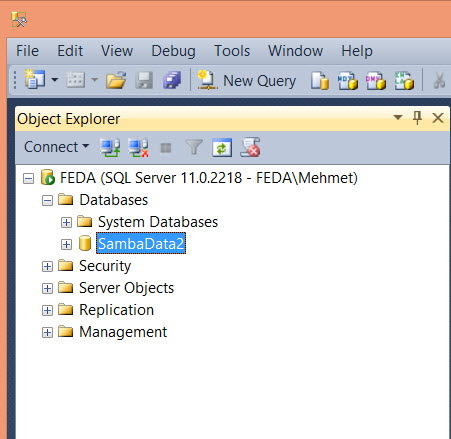Click the Replication folder icon

[65, 309]
